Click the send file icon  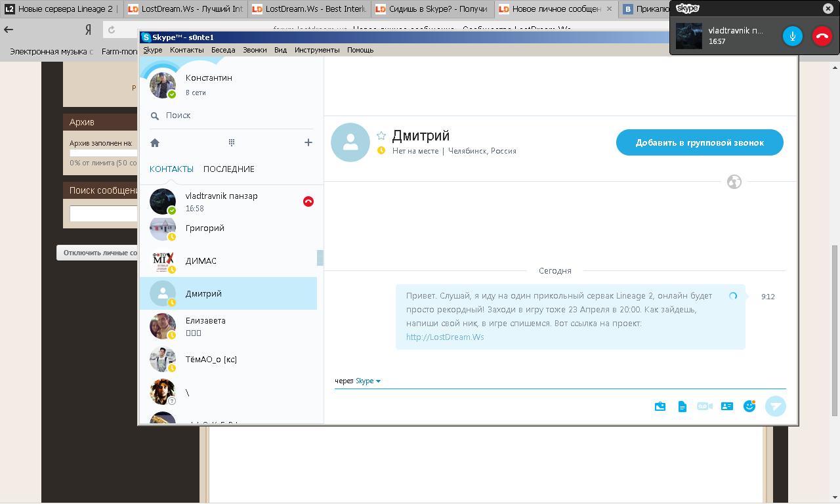[x=682, y=406]
